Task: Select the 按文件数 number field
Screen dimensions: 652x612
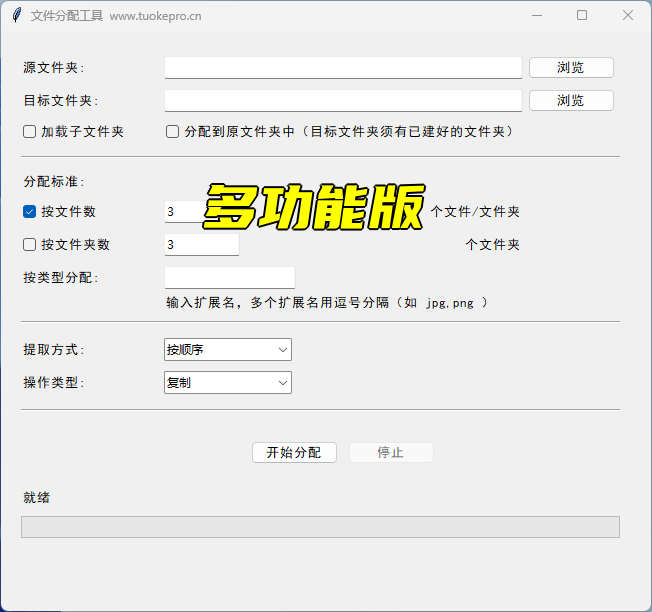Action: click(185, 212)
